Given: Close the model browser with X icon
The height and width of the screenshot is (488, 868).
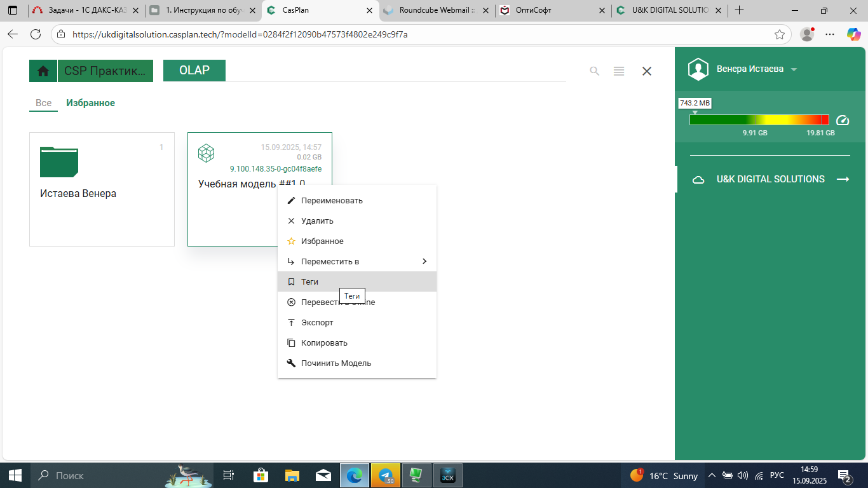Looking at the screenshot, I should pyautogui.click(x=647, y=71).
